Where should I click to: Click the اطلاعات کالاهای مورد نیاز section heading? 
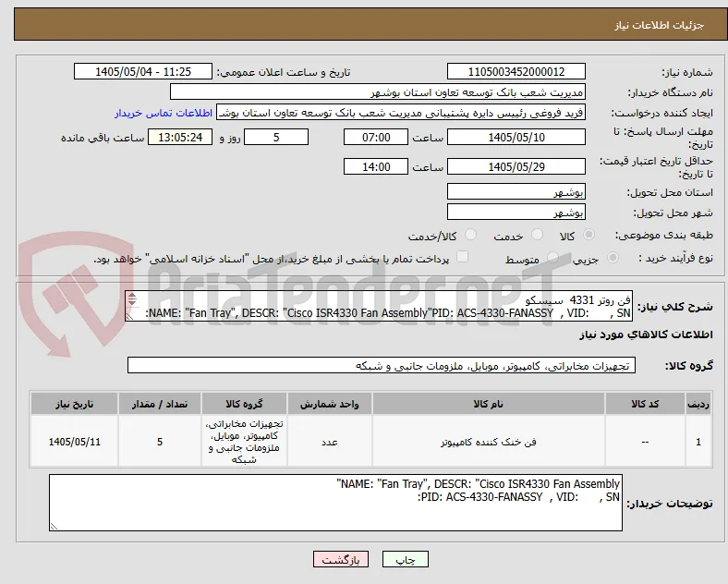pos(646,335)
